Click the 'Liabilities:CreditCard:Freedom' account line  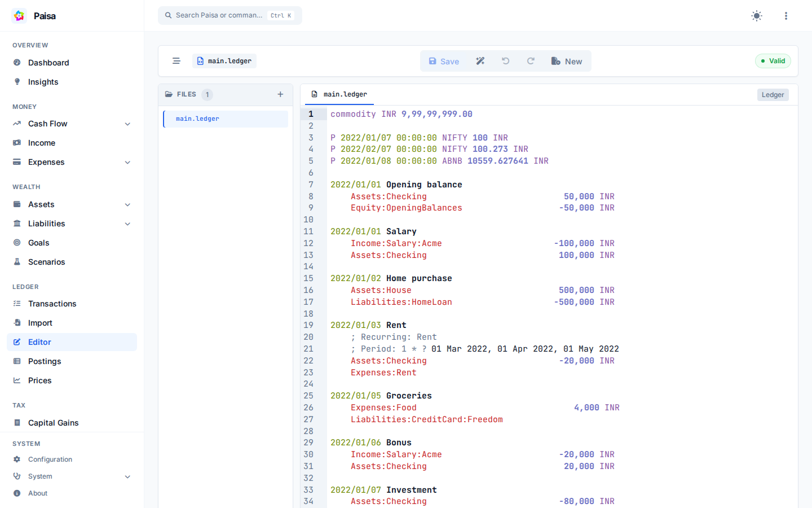(427, 419)
